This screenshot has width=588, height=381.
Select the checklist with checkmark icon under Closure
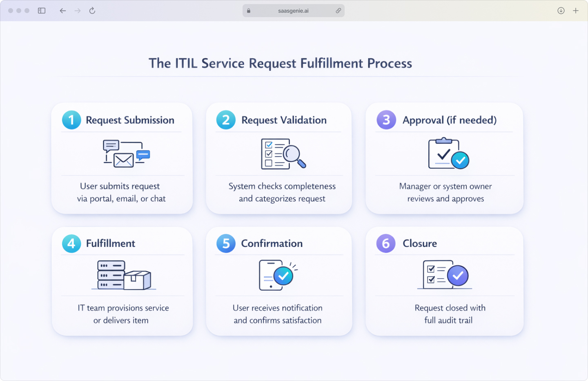(x=444, y=275)
